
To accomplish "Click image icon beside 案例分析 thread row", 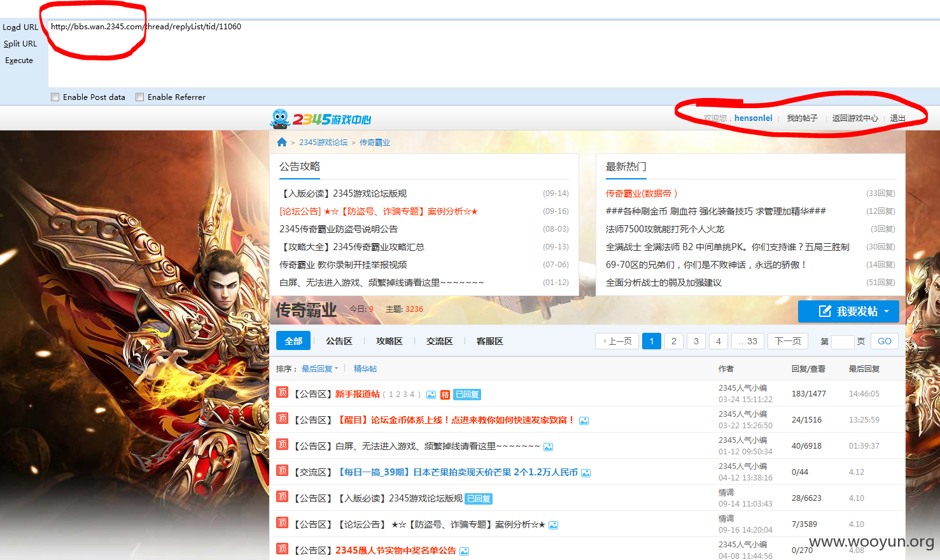I will point(553,525).
